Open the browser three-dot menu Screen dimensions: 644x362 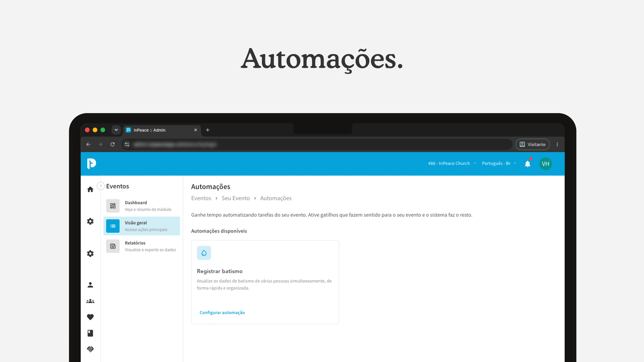pyautogui.click(x=557, y=144)
